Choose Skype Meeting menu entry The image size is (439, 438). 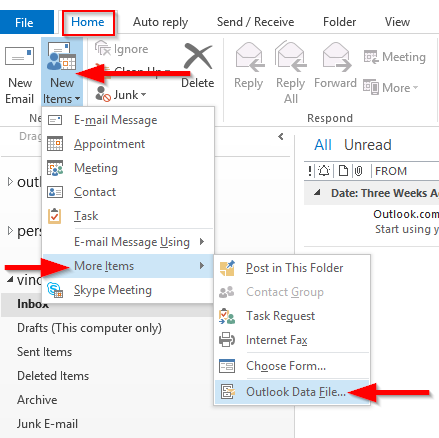pyautogui.click(x=128, y=290)
